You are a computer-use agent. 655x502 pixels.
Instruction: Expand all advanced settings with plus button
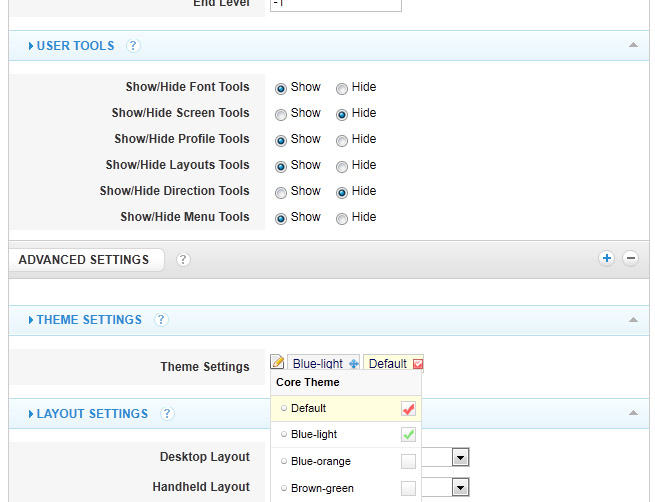[x=607, y=259]
